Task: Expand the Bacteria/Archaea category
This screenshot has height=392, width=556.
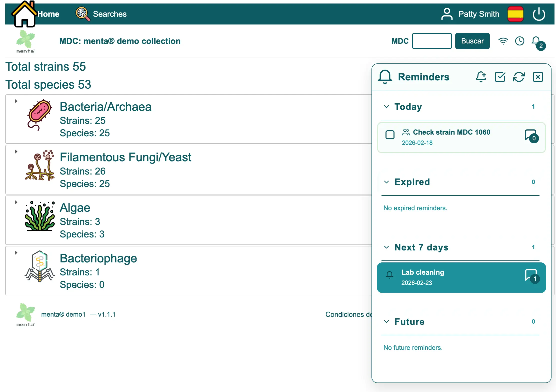Action: (x=16, y=101)
